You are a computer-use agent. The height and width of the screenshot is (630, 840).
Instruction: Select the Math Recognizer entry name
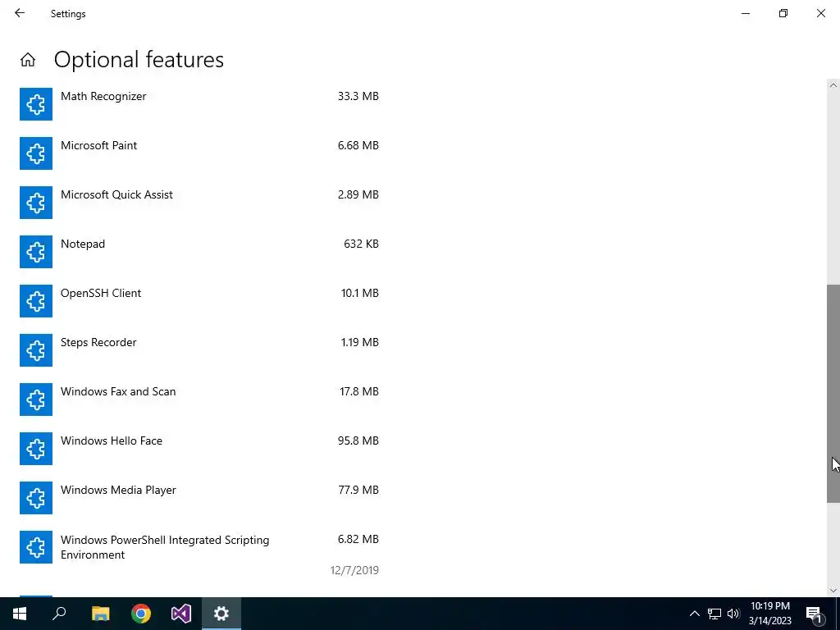tap(103, 97)
